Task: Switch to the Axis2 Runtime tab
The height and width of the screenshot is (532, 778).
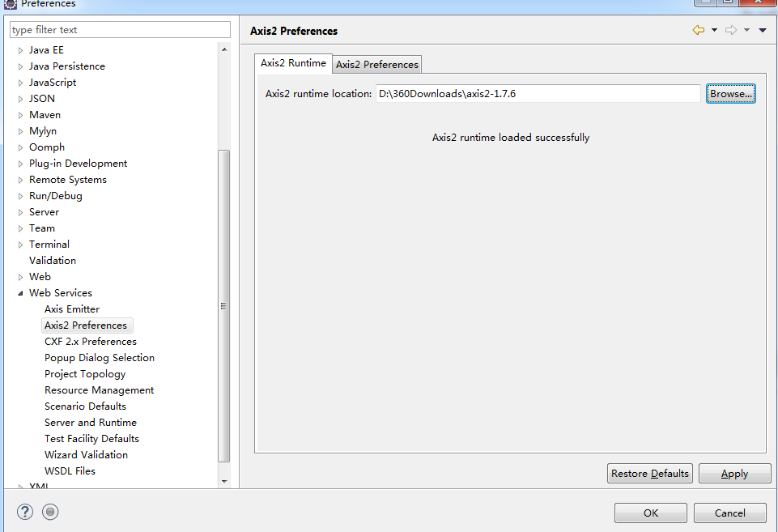Action: [293, 63]
